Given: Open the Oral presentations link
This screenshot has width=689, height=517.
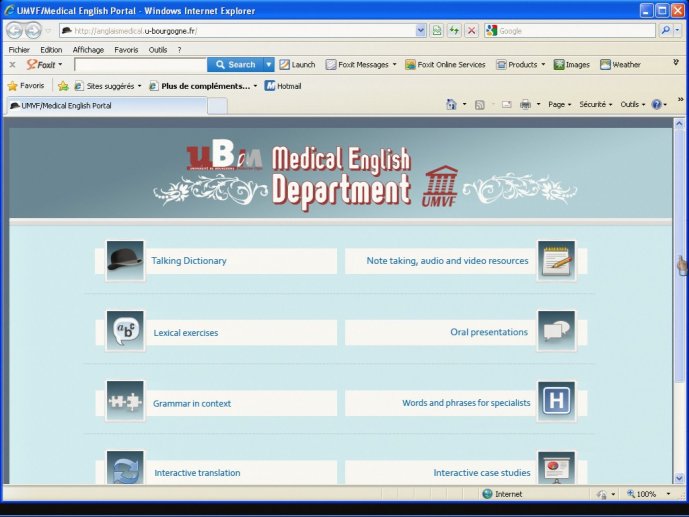Looking at the screenshot, I should [x=489, y=332].
